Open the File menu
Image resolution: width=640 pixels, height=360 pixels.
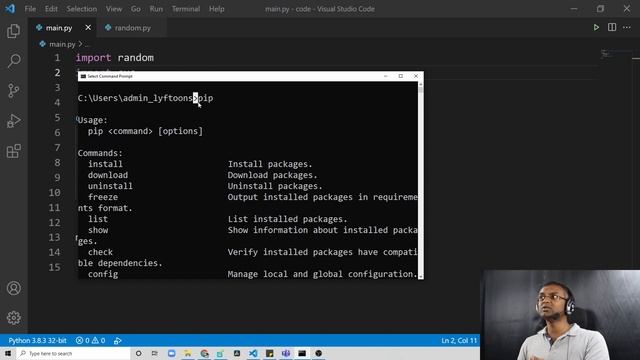(x=30, y=9)
